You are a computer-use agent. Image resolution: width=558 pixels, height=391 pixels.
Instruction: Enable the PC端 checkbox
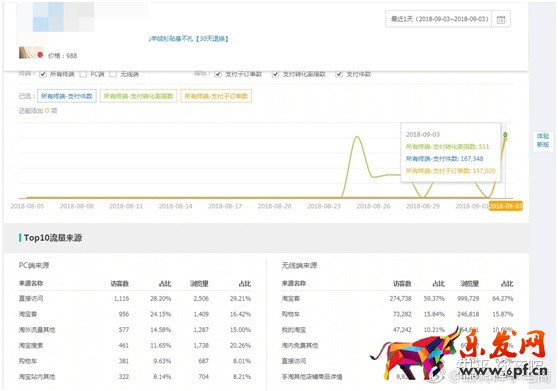[x=83, y=74]
